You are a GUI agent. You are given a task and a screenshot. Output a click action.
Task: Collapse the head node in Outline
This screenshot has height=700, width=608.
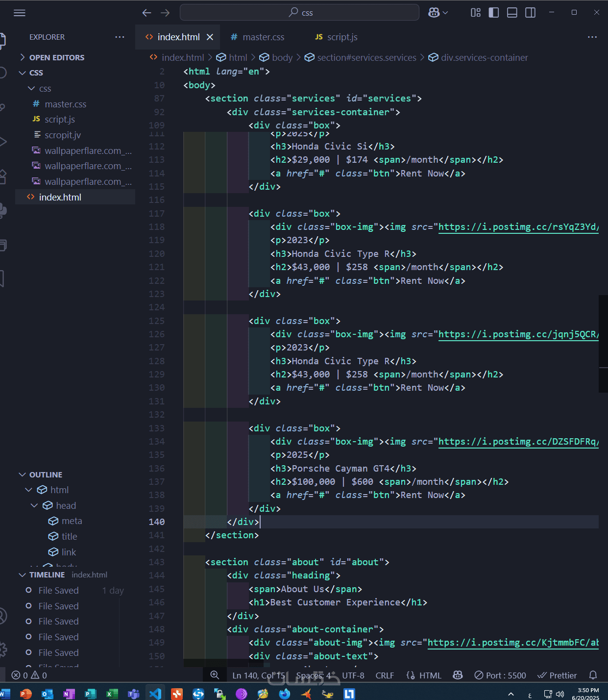pyautogui.click(x=34, y=505)
